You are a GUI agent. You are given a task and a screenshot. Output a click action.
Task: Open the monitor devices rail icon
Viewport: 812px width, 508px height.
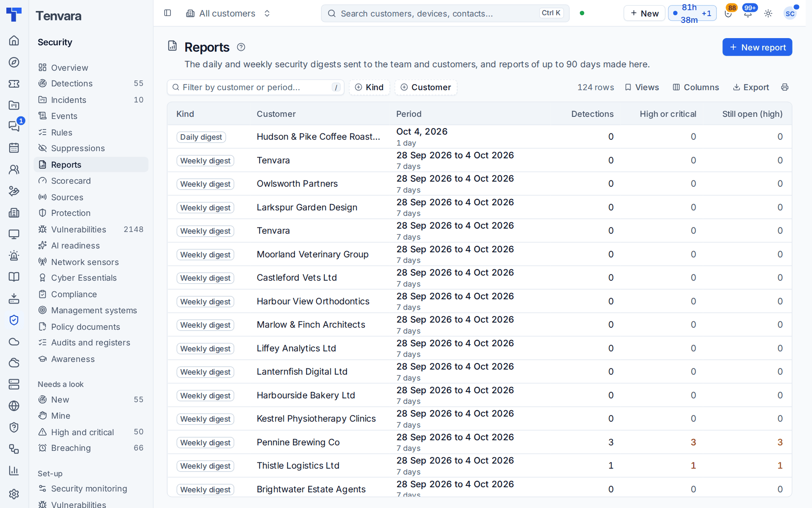tap(14, 234)
